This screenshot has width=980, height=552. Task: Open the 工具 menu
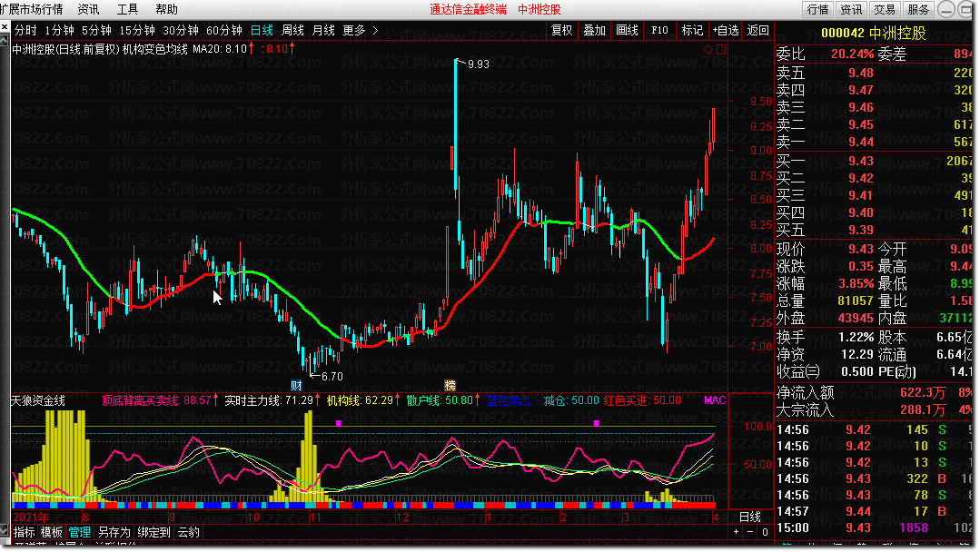[x=127, y=9]
